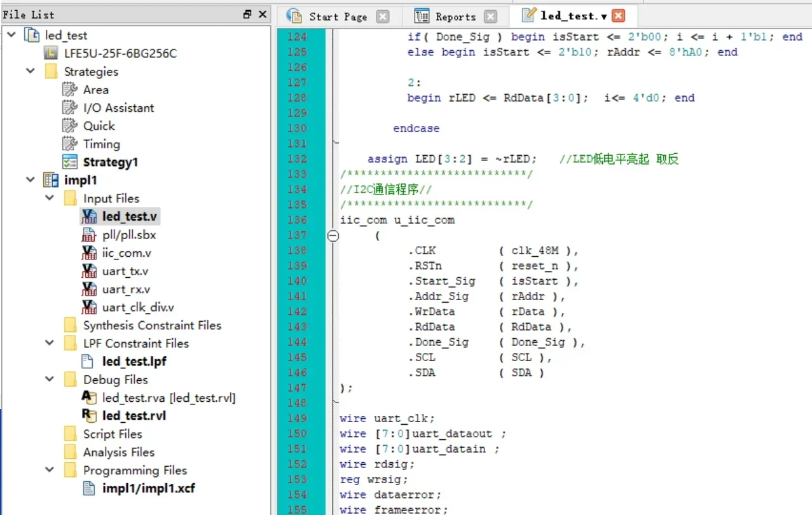
Task: Click the led_test project icon
Action: pyautogui.click(x=32, y=35)
